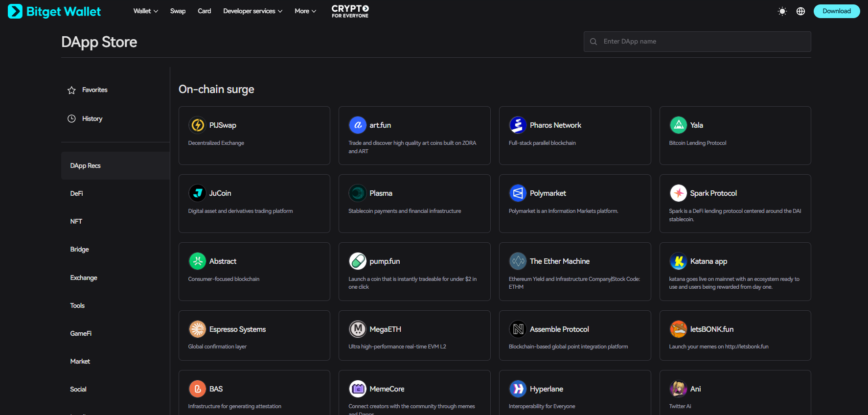
Task: Open The Ether Machine app icon
Action: coord(518,261)
